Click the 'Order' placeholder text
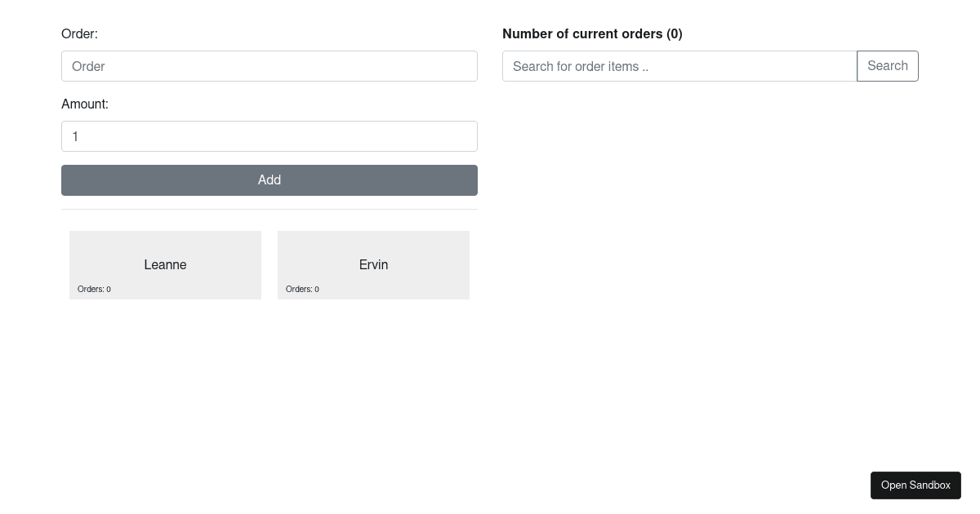The height and width of the screenshot is (514, 980). 88,66
